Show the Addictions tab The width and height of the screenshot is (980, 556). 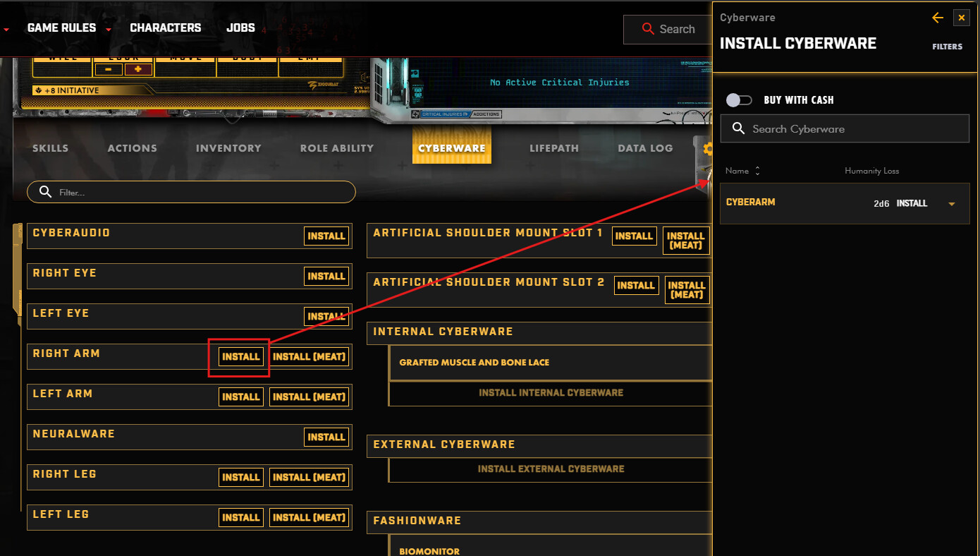(x=486, y=114)
